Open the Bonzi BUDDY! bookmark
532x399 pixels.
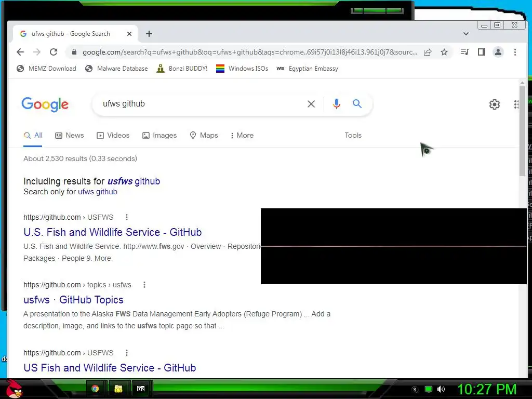(x=182, y=69)
